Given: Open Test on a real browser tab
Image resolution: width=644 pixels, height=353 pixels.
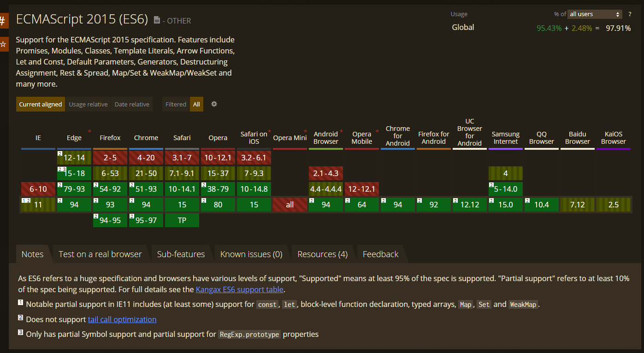Looking at the screenshot, I should tap(100, 254).
